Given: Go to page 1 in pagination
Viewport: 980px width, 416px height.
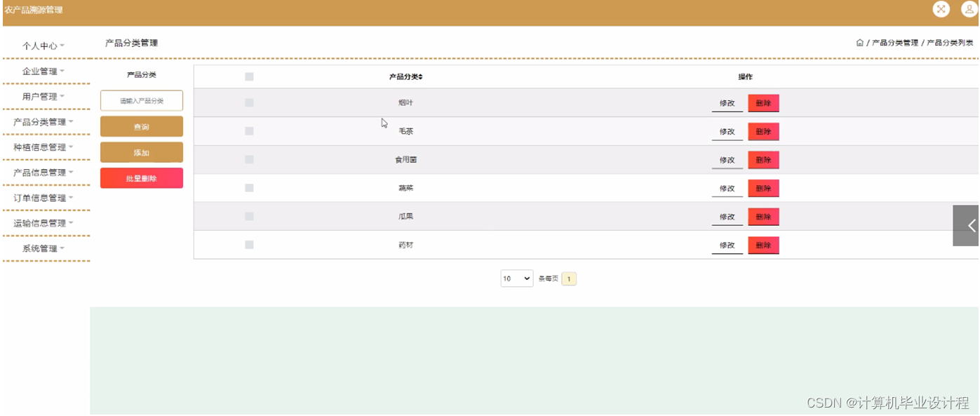Looking at the screenshot, I should (x=569, y=279).
